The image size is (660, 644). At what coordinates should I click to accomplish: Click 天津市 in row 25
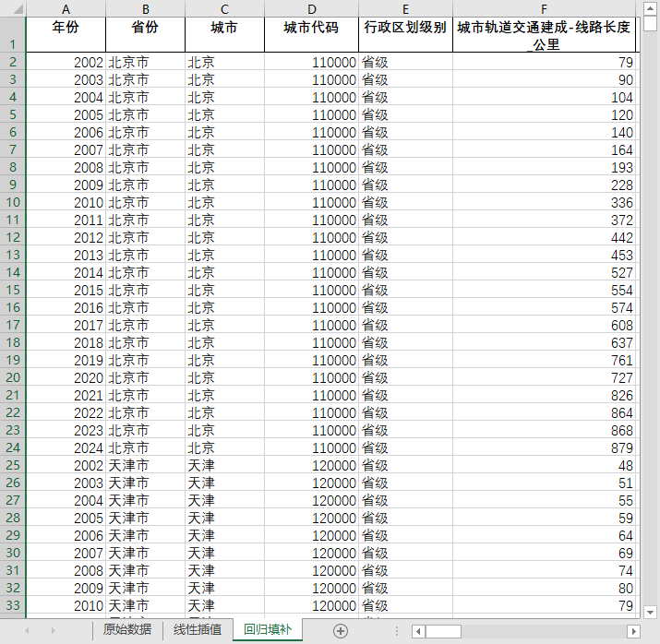point(145,465)
